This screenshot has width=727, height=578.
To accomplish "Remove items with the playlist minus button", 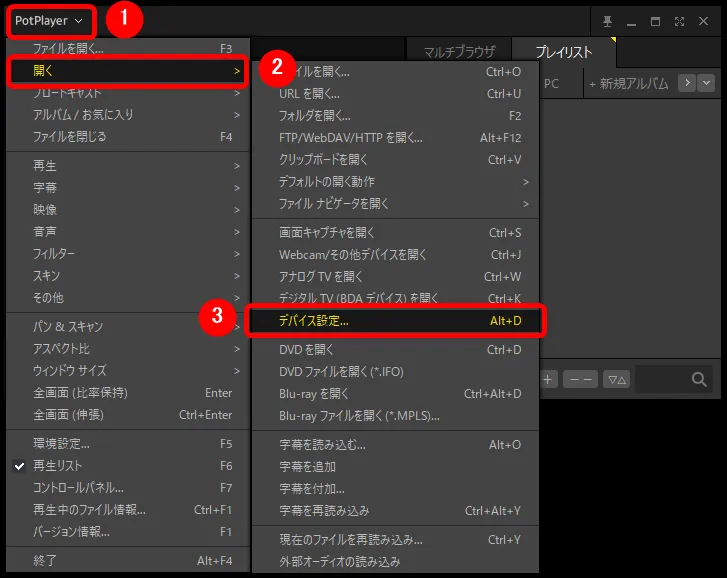I will click(x=580, y=380).
